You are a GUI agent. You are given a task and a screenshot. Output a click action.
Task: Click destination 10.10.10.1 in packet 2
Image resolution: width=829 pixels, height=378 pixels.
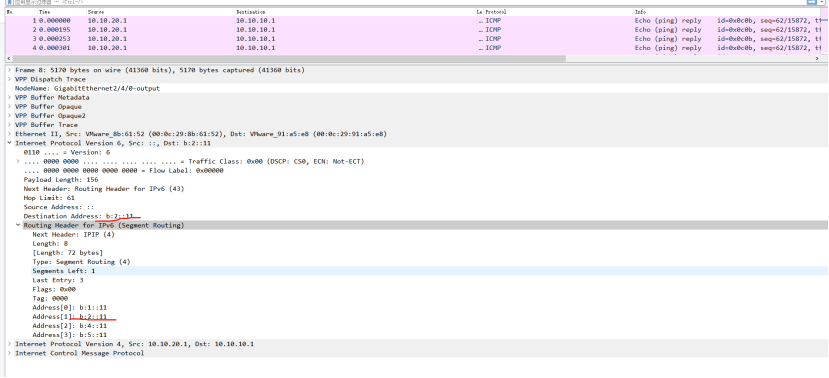tap(255, 30)
